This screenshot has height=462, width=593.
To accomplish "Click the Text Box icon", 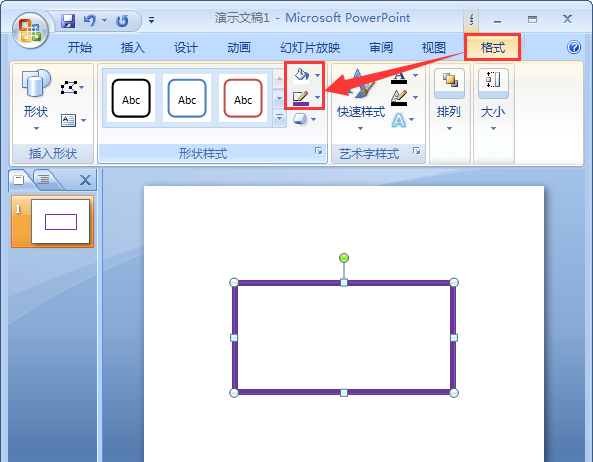I will (68, 120).
